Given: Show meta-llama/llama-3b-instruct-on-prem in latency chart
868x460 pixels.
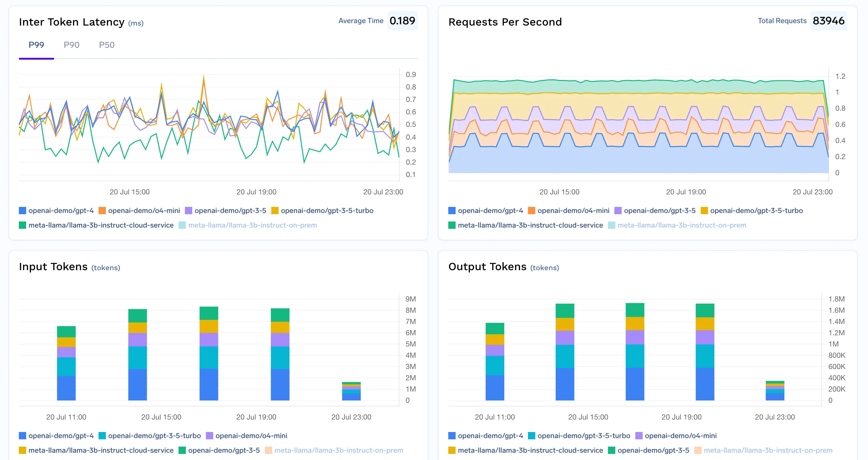Looking at the screenshot, I should tap(252, 225).
